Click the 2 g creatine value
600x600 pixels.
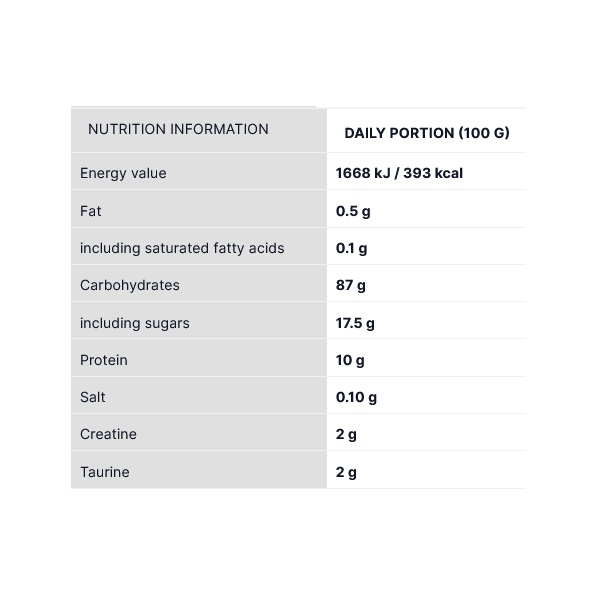pyautogui.click(x=346, y=434)
